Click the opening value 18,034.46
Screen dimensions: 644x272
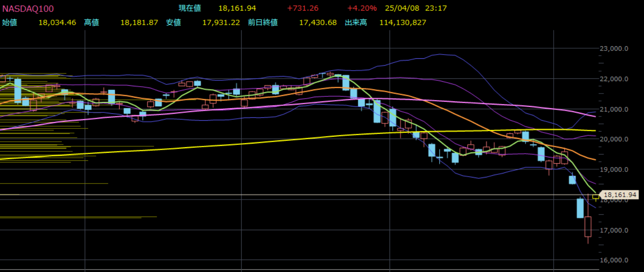(x=57, y=22)
